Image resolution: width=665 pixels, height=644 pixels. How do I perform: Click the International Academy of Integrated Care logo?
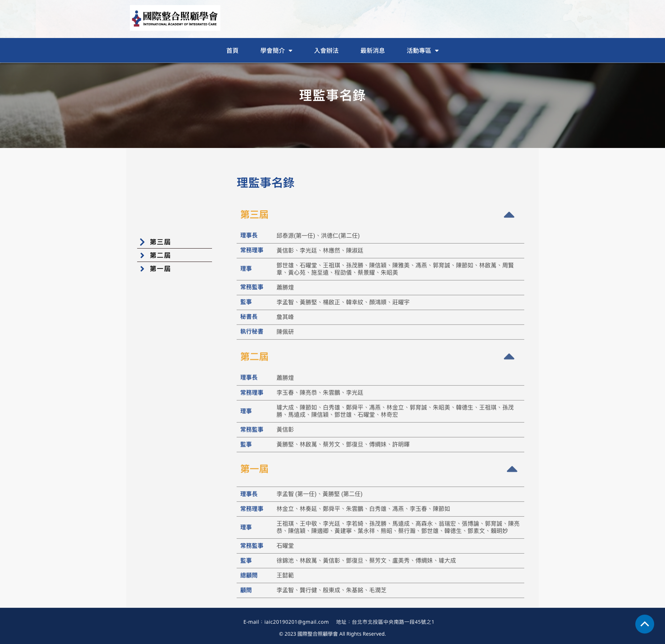point(175,18)
